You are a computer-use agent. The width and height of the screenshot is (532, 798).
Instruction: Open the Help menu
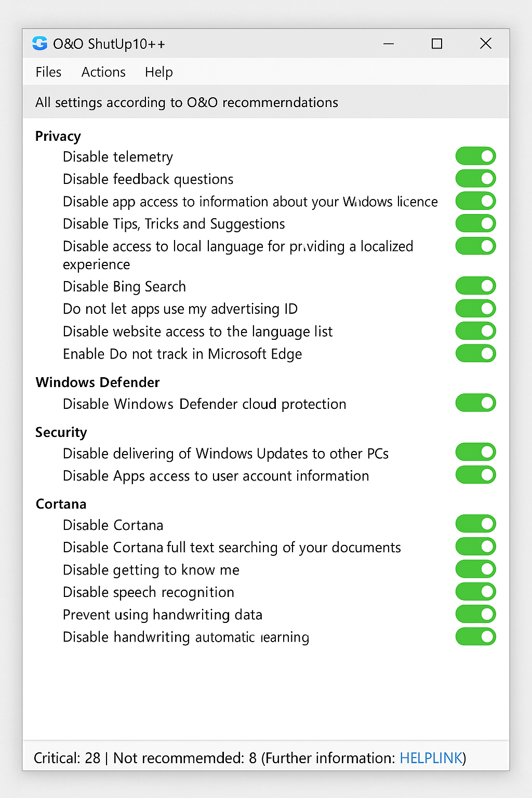[158, 72]
